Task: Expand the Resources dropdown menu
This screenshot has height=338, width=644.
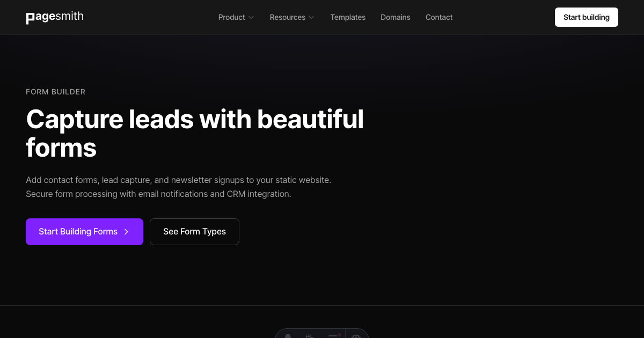Action: pyautogui.click(x=292, y=17)
